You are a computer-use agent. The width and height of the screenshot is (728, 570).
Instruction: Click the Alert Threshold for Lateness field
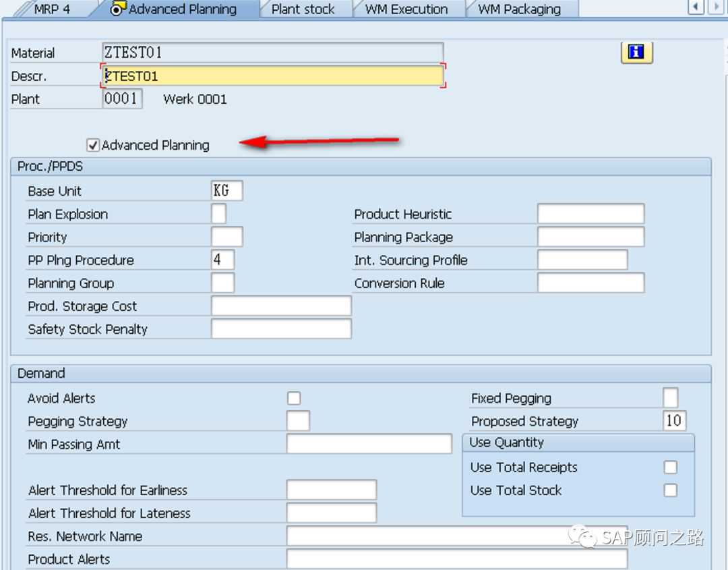331,513
